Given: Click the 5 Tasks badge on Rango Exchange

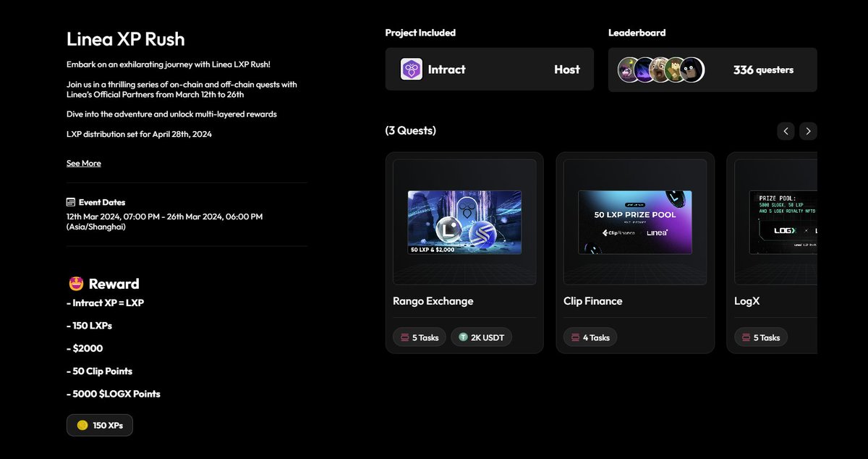Looking at the screenshot, I should pyautogui.click(x=419, y=337).
